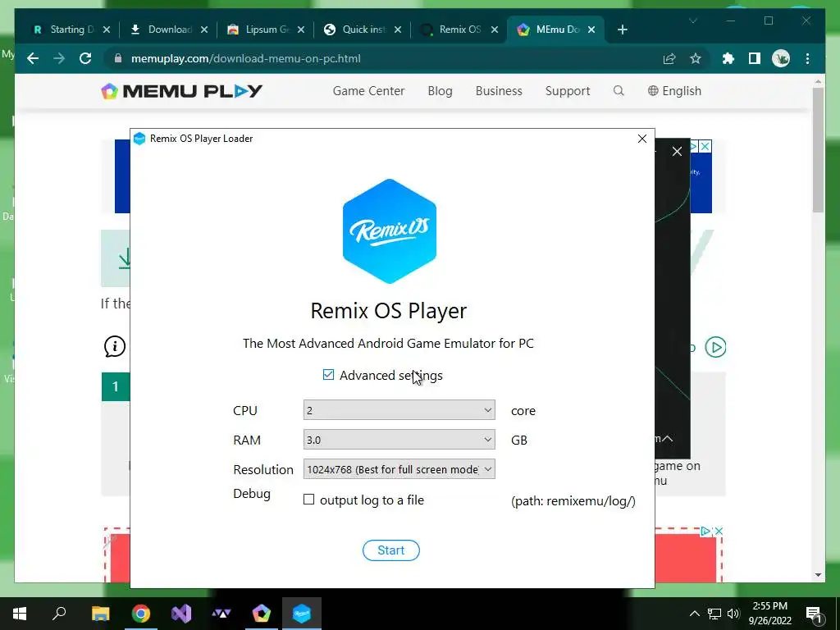
Task: Toggle Chrome side panel icon
Action: [x=755, y=58]
